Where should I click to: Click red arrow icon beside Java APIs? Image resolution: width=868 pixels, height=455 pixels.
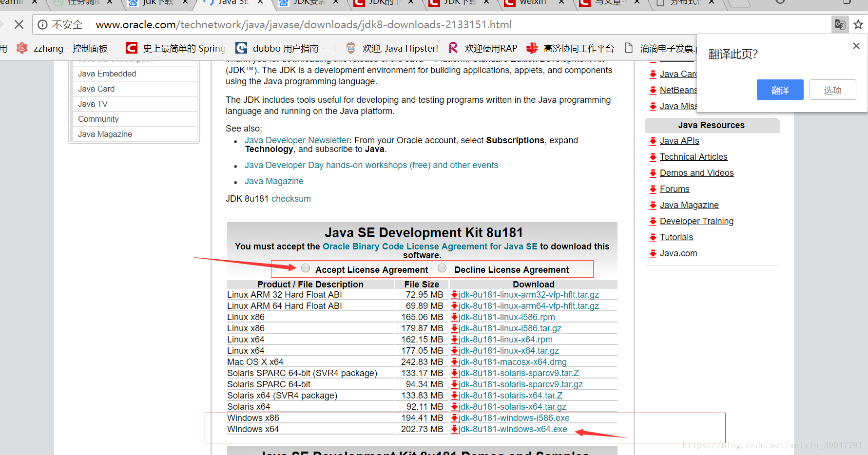(x=653, y=141)
